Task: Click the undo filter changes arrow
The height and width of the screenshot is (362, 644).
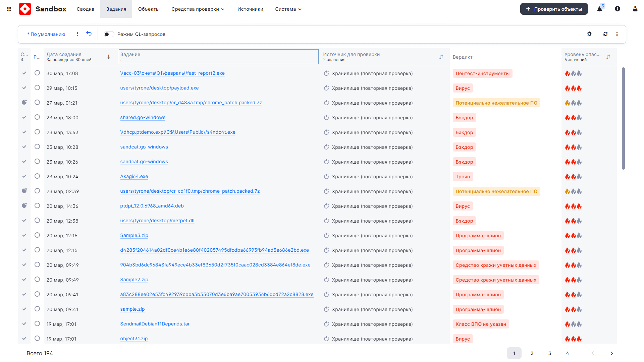Action: point(89,34)
